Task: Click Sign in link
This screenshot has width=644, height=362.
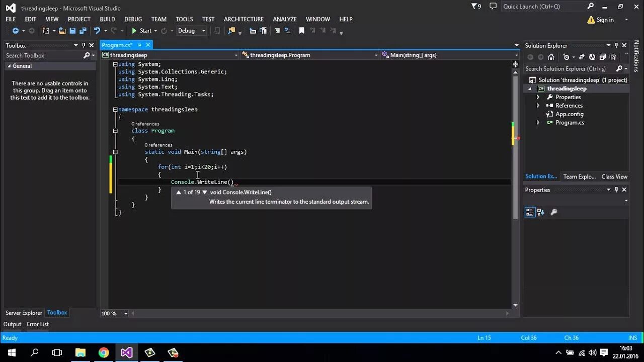Action: pyautogui.click(x=605, y=20)
